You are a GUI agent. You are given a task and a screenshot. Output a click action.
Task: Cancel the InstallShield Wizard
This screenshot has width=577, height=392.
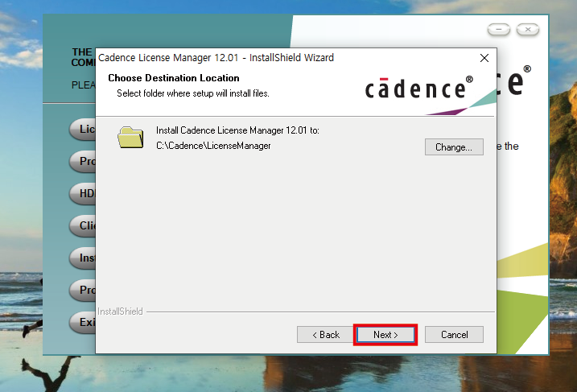(x=454, y=335)
